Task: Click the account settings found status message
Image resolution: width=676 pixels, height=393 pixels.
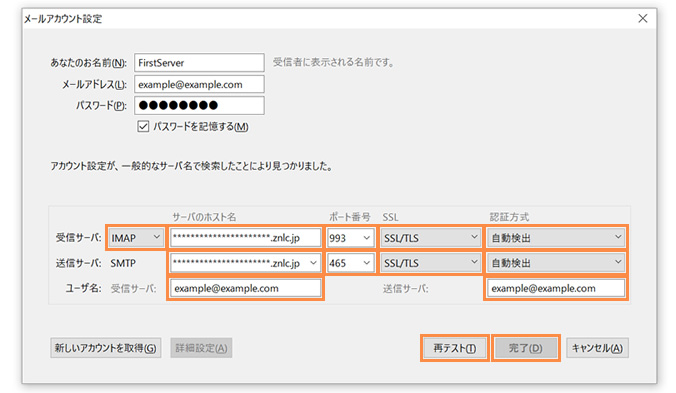Action: coord(191,166)
